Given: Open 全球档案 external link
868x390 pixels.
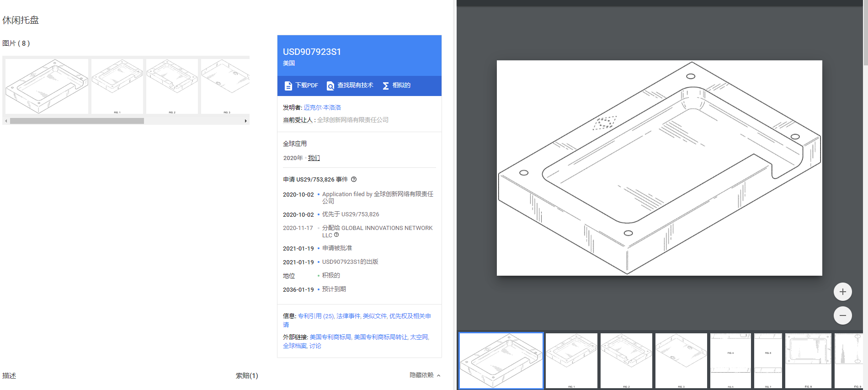Looking at the screenshot, I should tap(295, 346).
